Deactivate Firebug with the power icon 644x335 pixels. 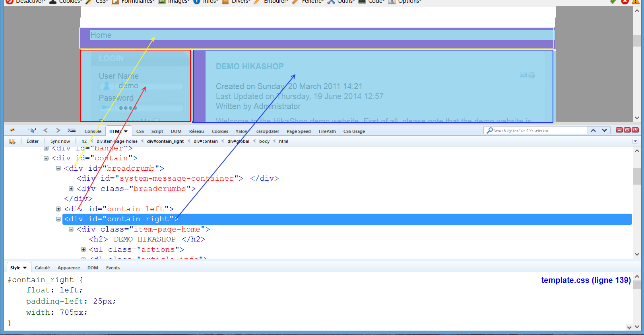(635, 130)
